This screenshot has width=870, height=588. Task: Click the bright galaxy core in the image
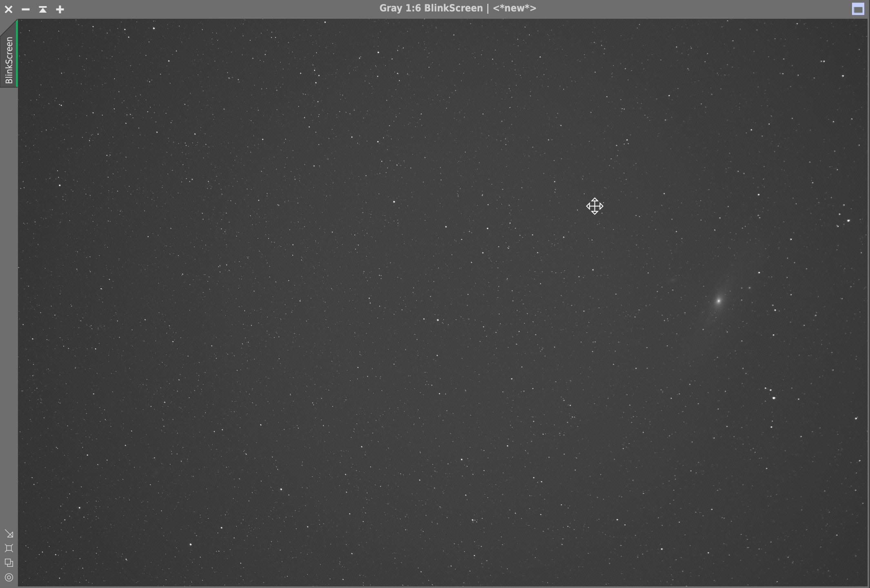tap(719, 301)
